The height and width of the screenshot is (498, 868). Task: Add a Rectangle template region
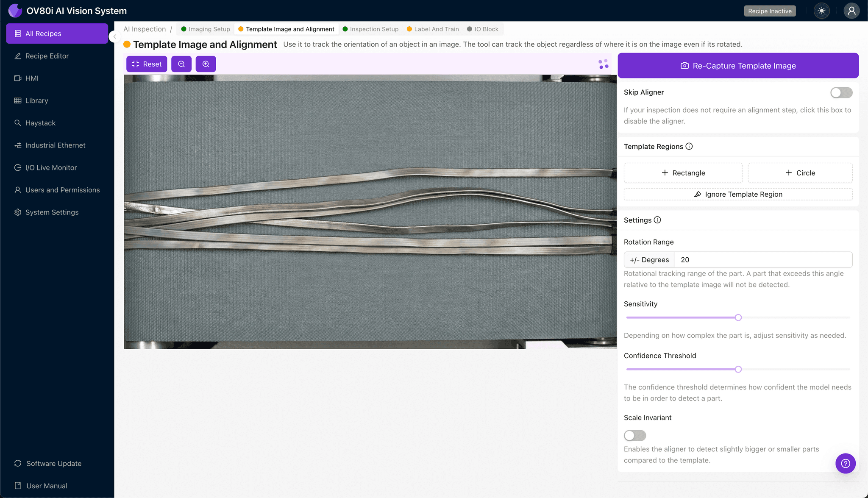coord(683,173)
